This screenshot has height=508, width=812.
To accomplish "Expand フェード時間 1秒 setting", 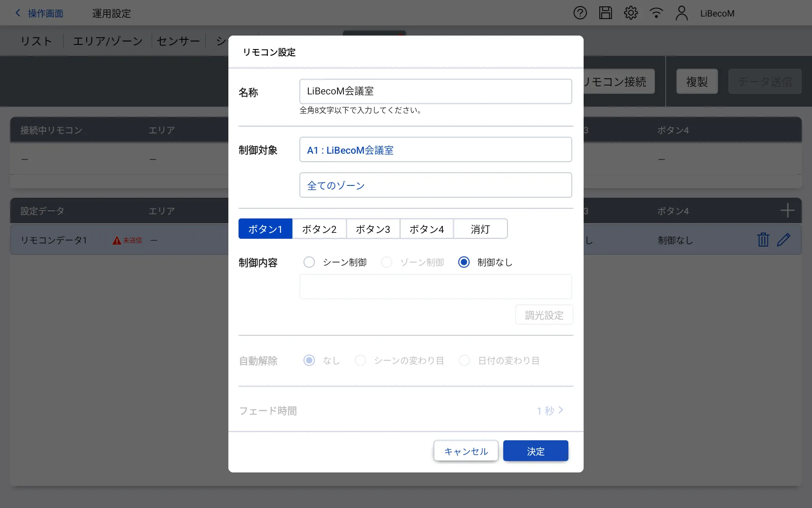I will pyautogui.click(x=550, y=411).
